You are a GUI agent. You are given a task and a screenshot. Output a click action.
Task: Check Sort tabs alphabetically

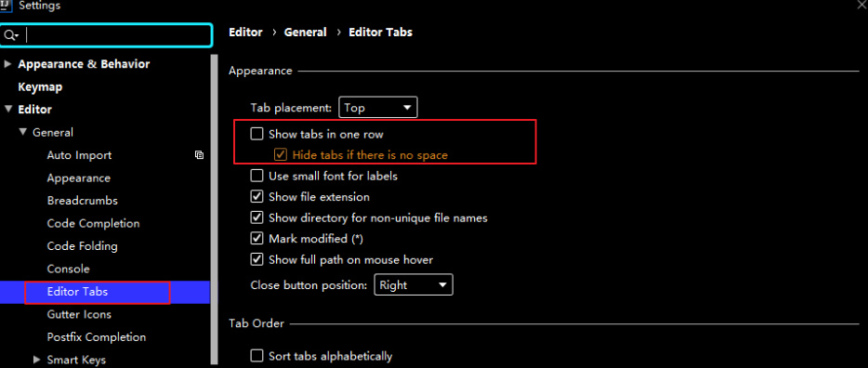256,355
